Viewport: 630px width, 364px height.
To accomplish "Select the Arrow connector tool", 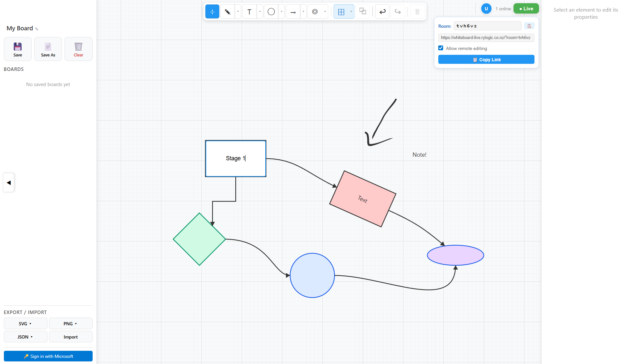I will (293, 11).
